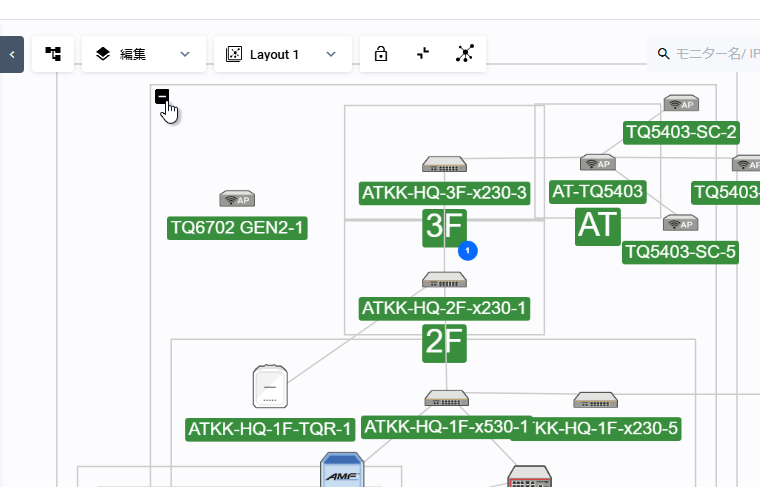This screenshot has width=760, height=487.
Task: Click the KK-HQ-1F-x230-5 label
Action: click(x=606, y=429)
